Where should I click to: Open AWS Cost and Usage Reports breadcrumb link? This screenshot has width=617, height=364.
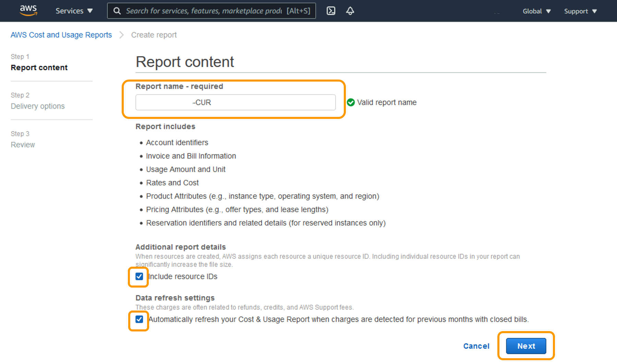(61, 35)
